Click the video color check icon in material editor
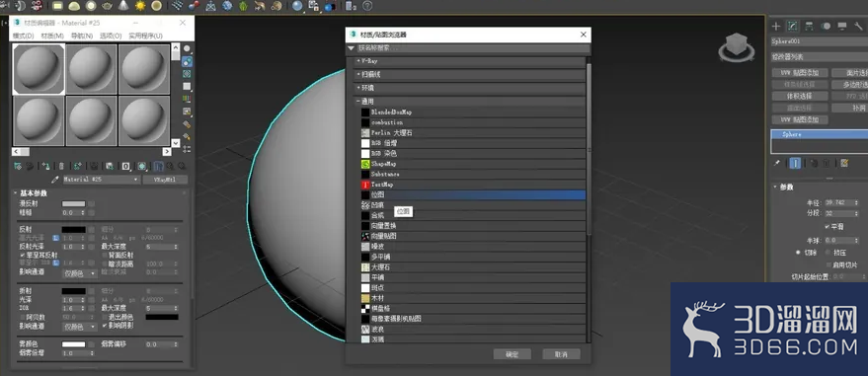The height and width of the screenshot is (376, 868). [x=187, y=99]
